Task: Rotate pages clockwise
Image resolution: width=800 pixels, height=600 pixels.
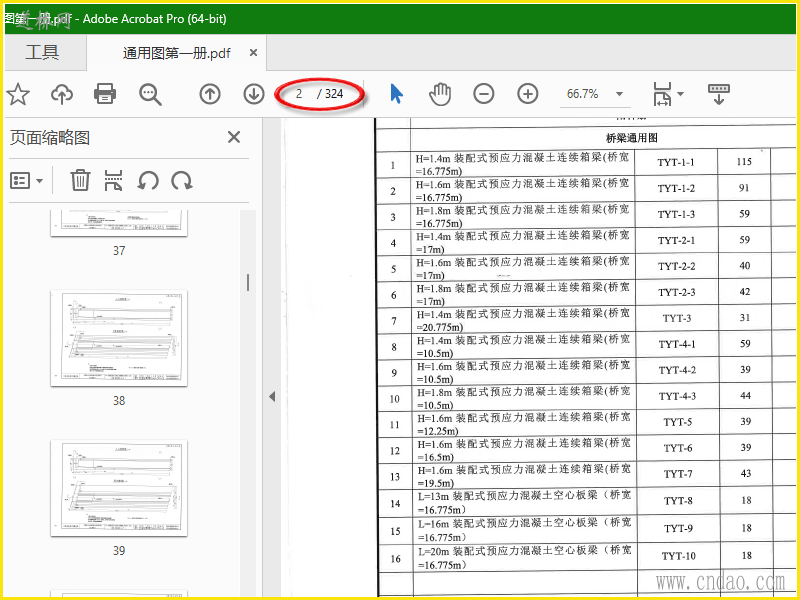Action: (182, 181)
